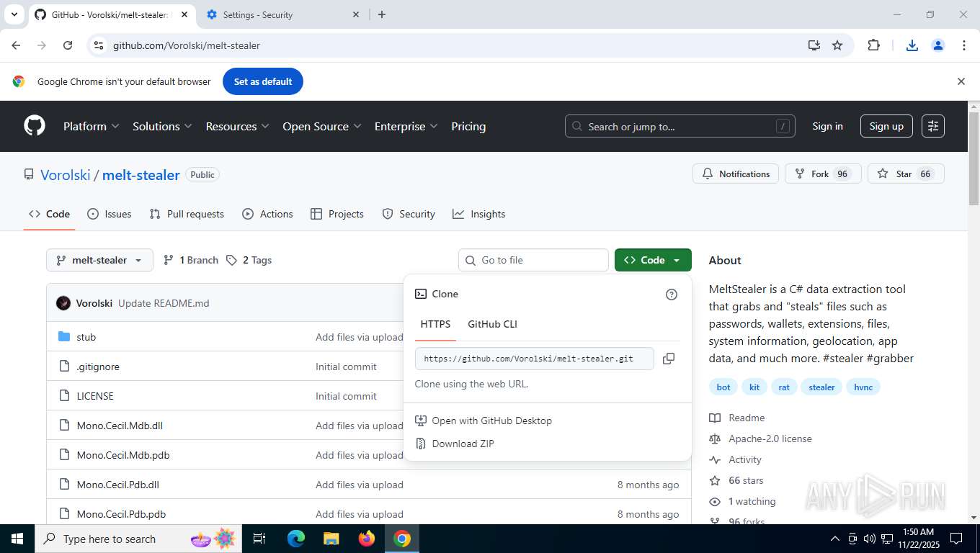This screenshot has height=553, width=980.
Task: Launch Firefox from the taskbar
Action: 367,539
